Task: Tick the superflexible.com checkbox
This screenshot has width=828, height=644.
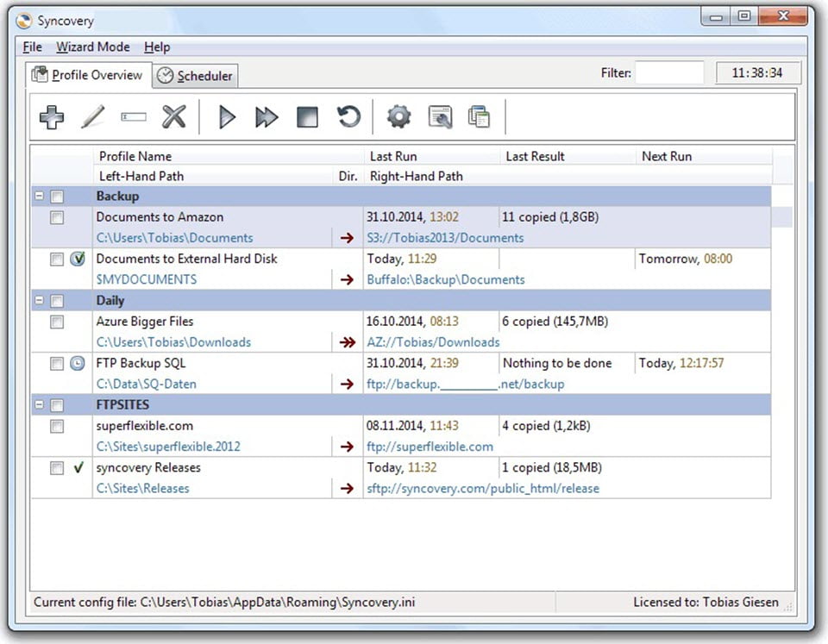Action: pos(57,426)
